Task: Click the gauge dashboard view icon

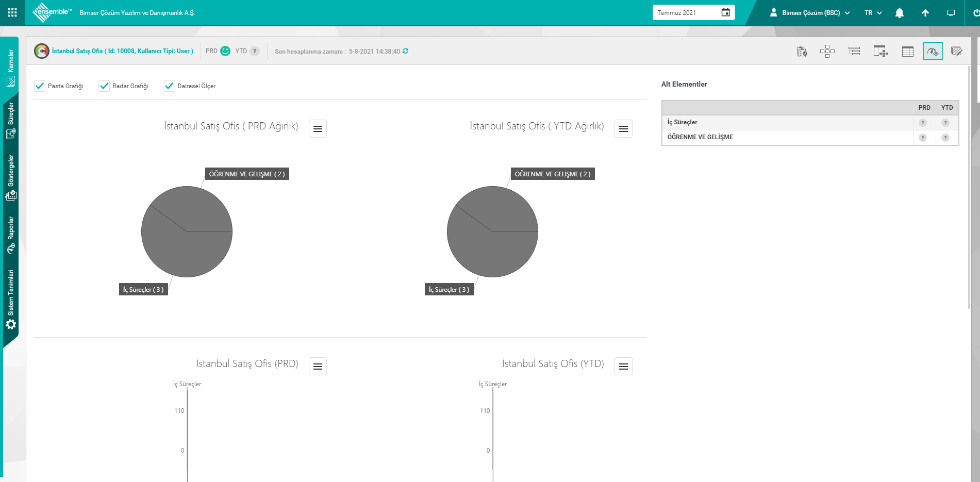Action: click(933, 52)
